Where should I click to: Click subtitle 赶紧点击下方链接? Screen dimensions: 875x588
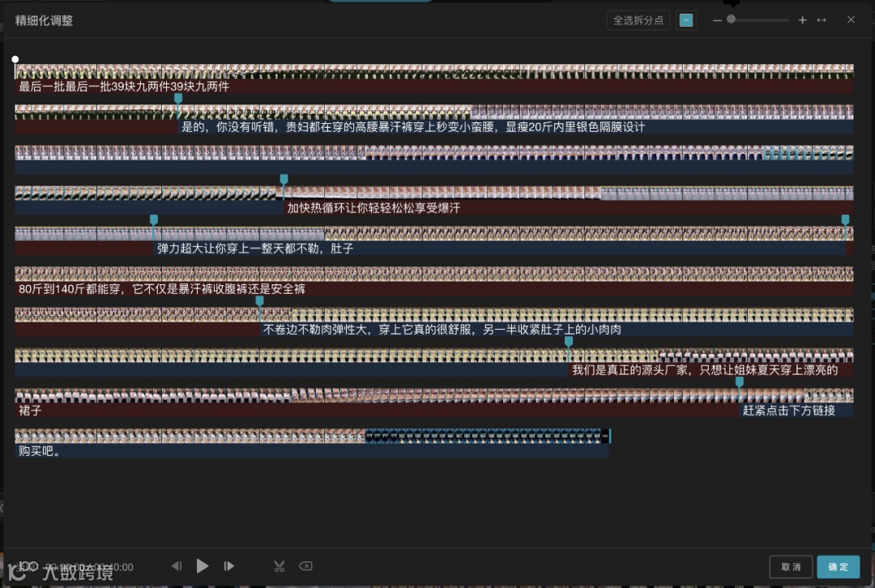pyautogui.click(x=788, y=411)
